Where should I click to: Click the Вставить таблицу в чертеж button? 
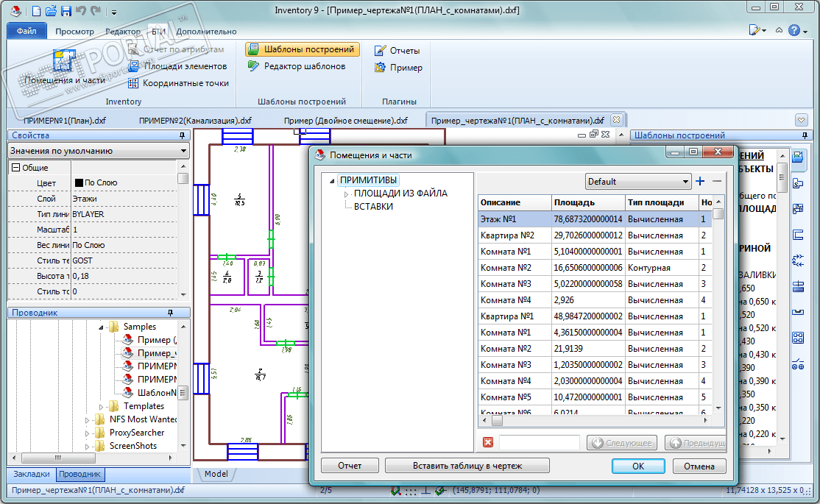click(467, 466)
